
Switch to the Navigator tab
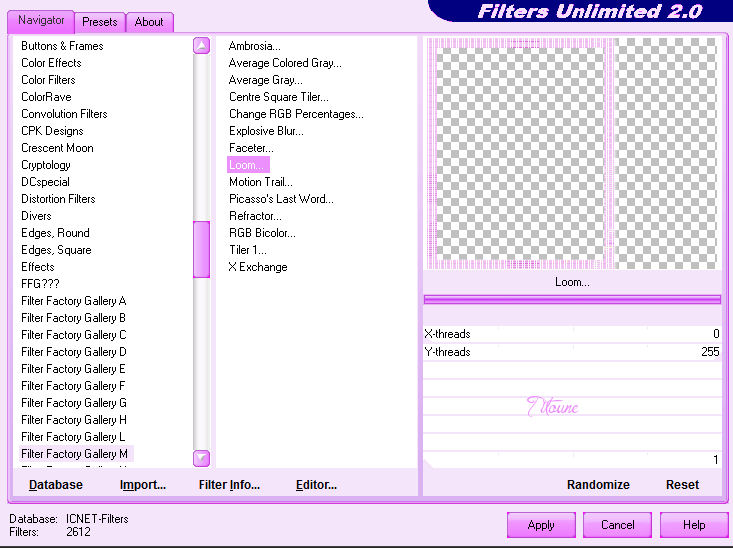click(x=41, y=21)
